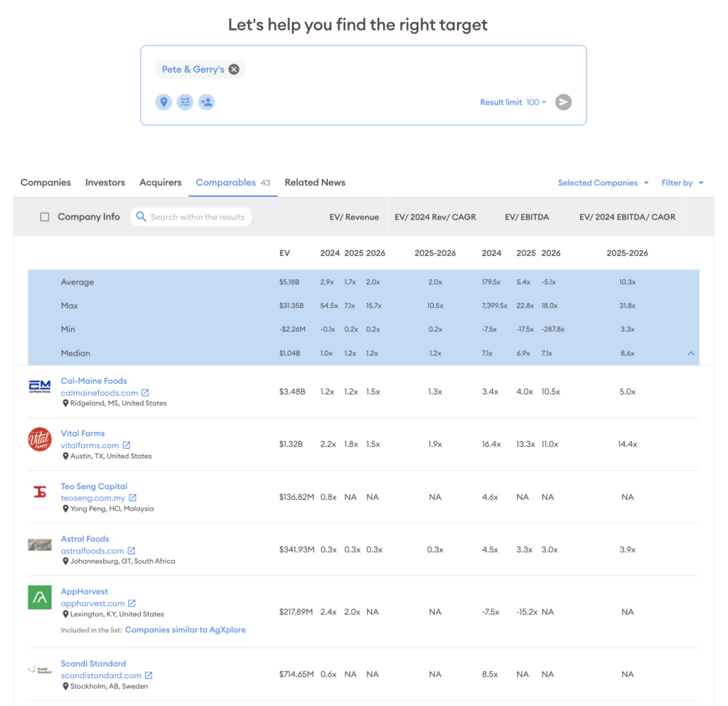Open the Cal-Maine Foods company link

pos(94,380)
